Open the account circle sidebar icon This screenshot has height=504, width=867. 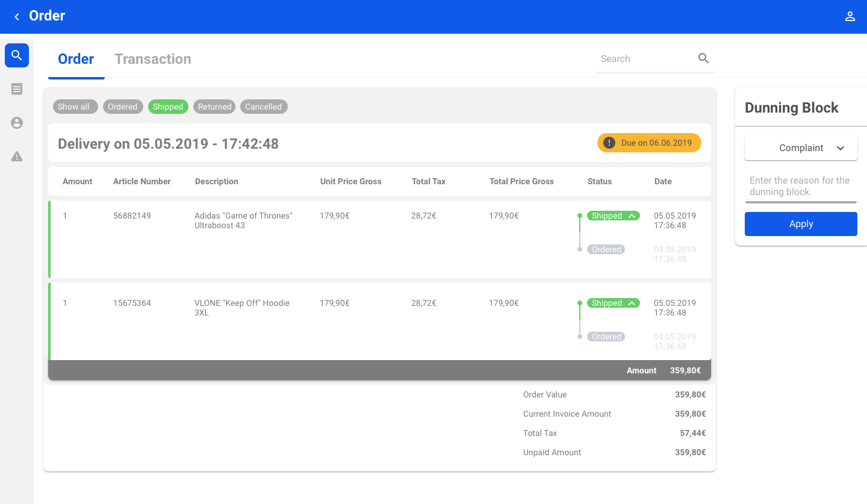point(17,123)
